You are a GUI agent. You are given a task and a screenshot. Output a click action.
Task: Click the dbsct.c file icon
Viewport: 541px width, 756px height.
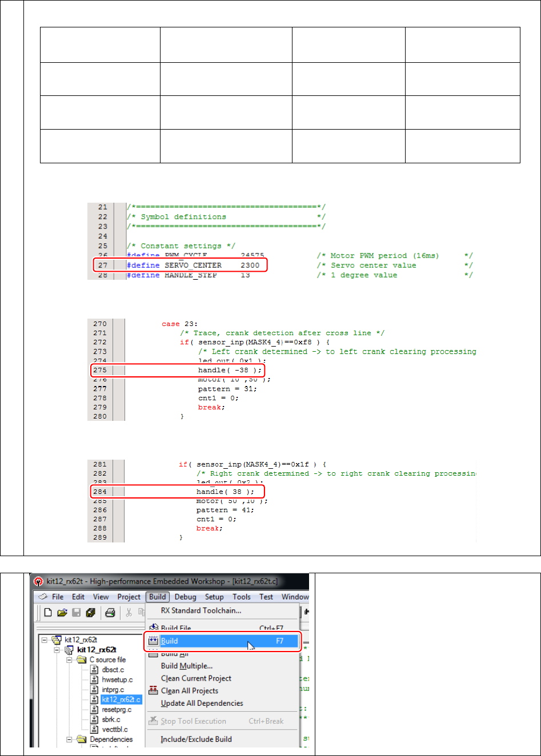[x=95, y=670]
